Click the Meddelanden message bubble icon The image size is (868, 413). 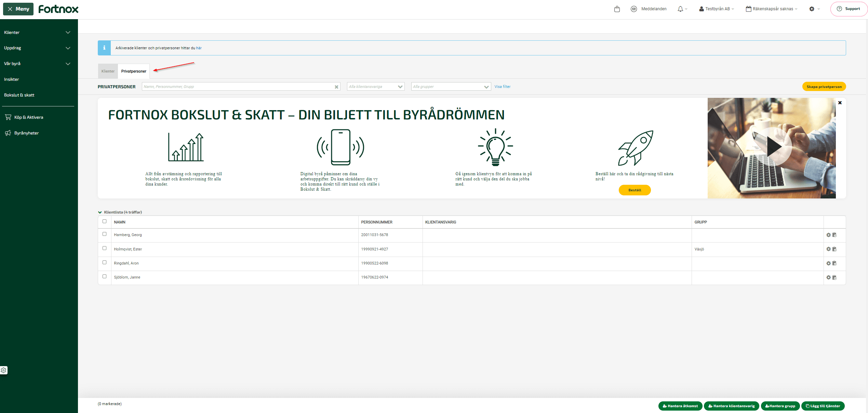[x=633, y=9]
